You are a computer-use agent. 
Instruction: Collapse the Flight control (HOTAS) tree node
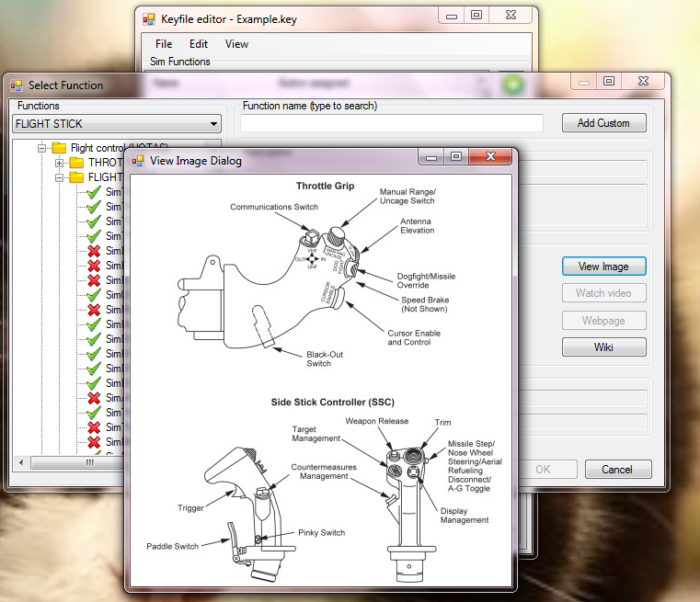[42, 148]
